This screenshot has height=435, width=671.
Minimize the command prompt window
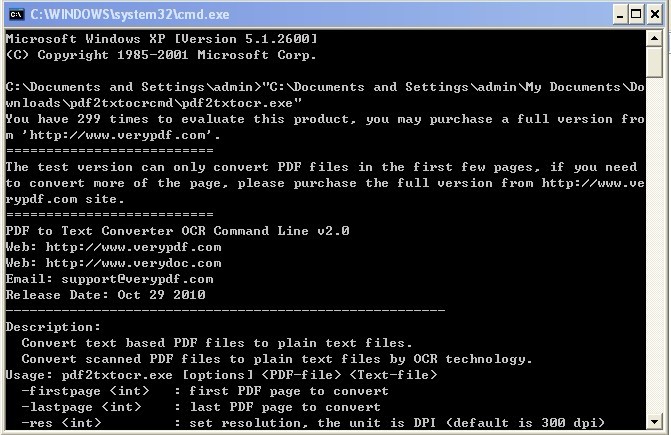coord(619,15)
